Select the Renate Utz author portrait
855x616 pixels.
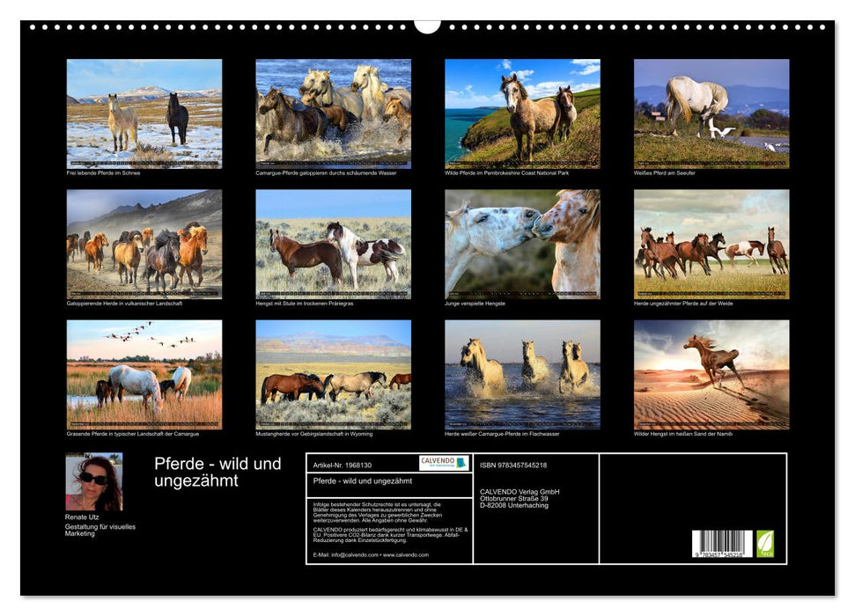point(94,482)
